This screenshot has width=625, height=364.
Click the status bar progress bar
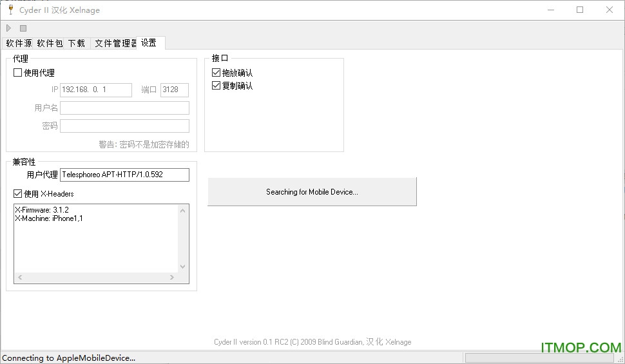tap(540, 358)
